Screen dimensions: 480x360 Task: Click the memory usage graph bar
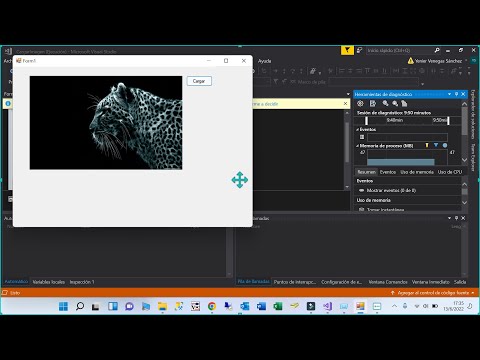[401, 162]
